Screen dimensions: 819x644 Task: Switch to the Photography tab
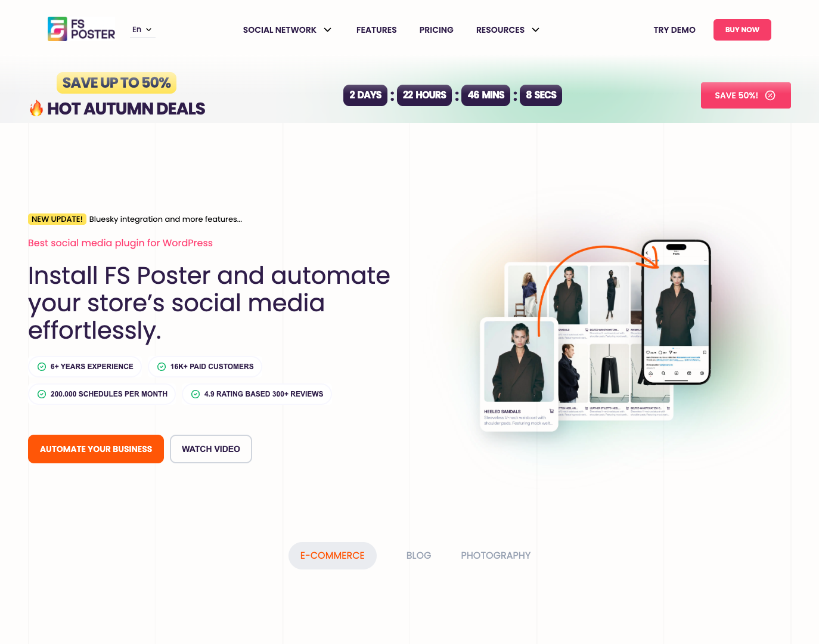[x=496, y=556]
